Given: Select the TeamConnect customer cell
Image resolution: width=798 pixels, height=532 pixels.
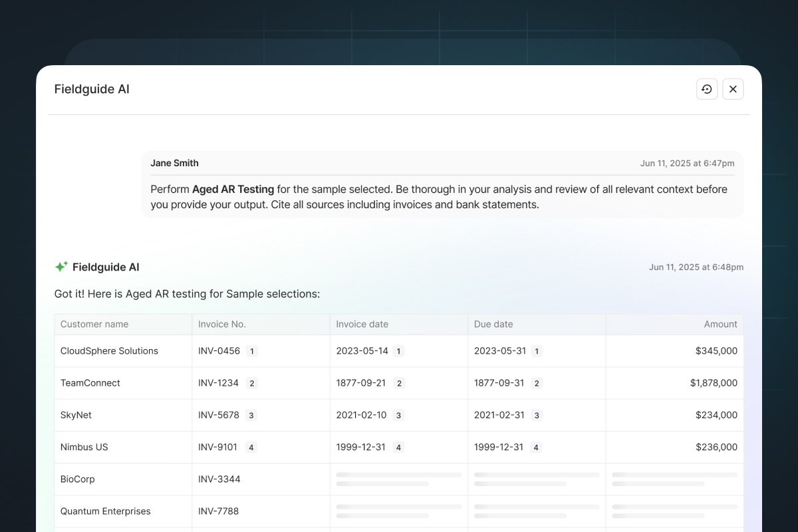Looking at the screenshot, I should pyautogui.click(x=123, y=383).
